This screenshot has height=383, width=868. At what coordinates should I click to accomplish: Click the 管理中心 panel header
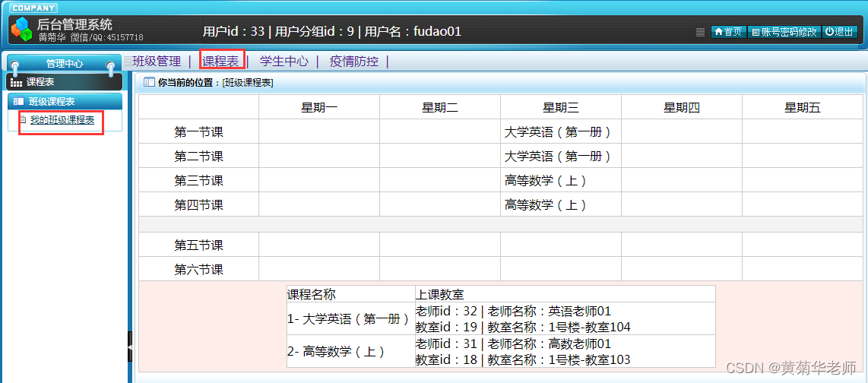64,64
